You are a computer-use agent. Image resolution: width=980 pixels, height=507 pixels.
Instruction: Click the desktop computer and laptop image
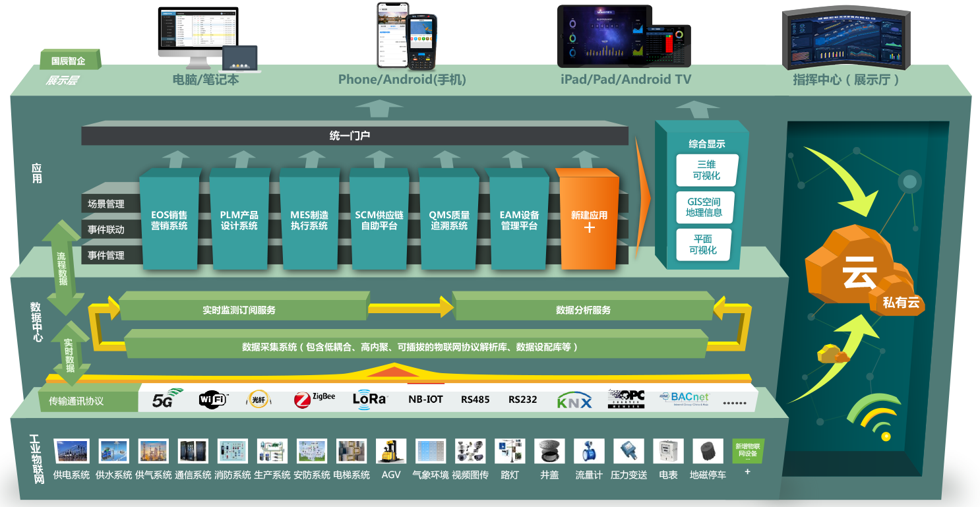click(209, 39)
